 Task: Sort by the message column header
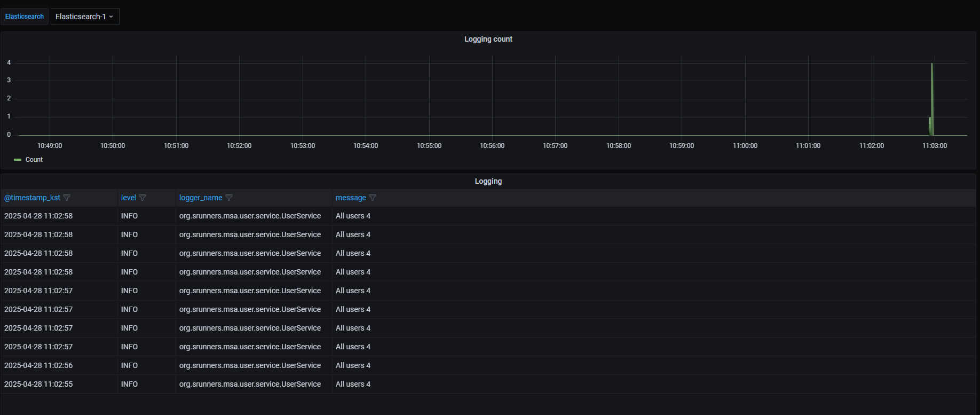point(351,198)
